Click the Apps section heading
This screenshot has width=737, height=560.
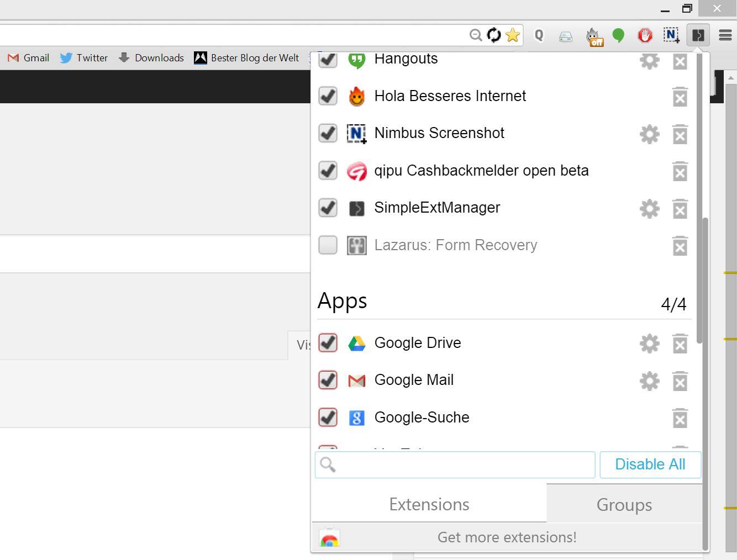click(x=342, y=301)
